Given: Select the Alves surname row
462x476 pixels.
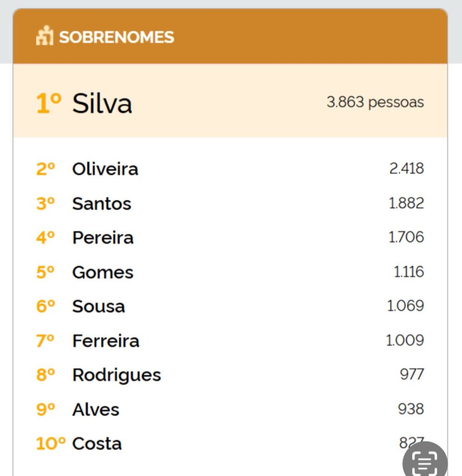Looking at the screenshot, I should (x=95, y=409).
